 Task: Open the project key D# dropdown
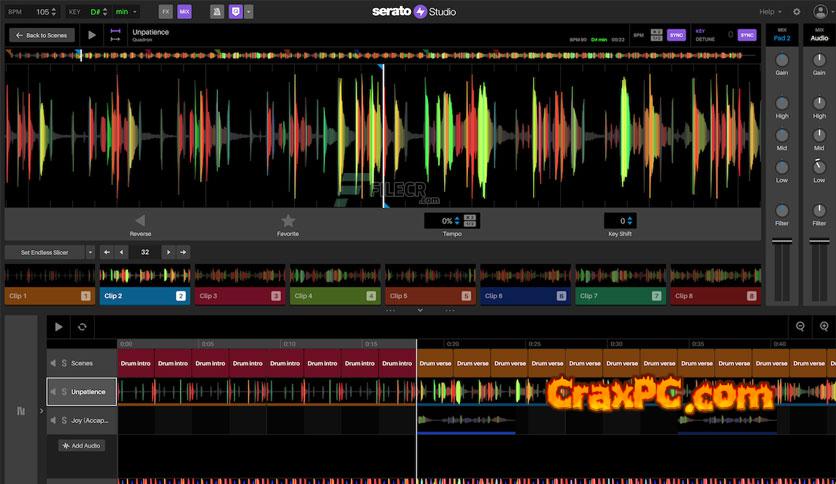point(98,12)
